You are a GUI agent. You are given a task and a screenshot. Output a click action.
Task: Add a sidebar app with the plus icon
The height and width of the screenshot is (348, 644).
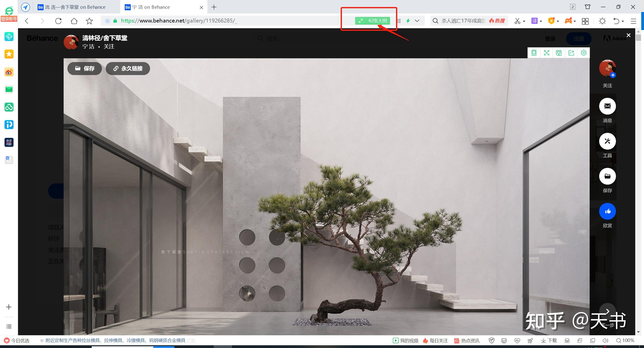[9, 307]
